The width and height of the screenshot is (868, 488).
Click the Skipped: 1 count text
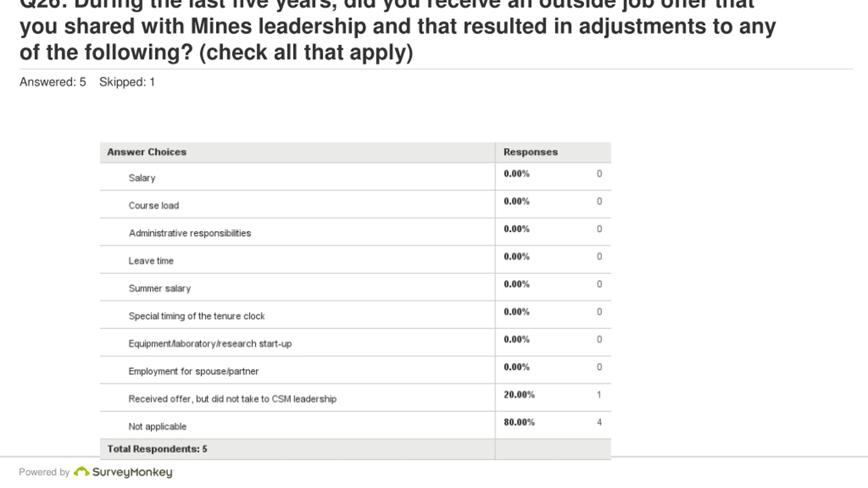pos(127,82)
